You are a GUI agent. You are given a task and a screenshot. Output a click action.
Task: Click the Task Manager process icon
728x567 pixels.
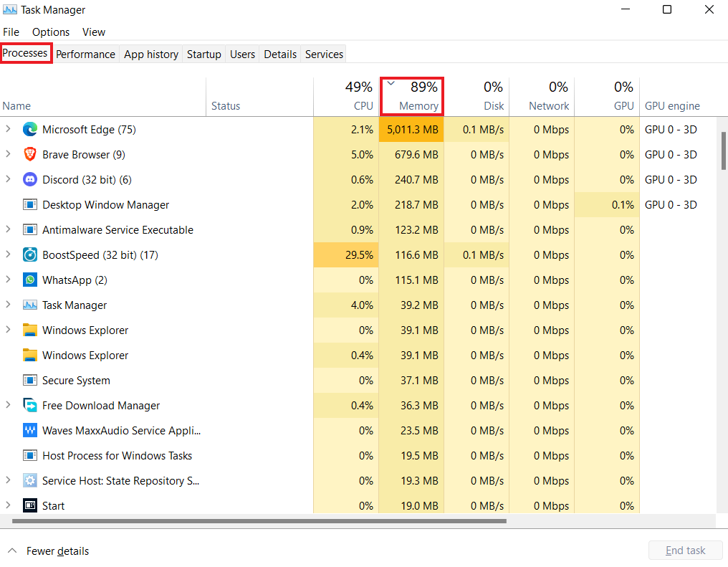tap(29, 305)
